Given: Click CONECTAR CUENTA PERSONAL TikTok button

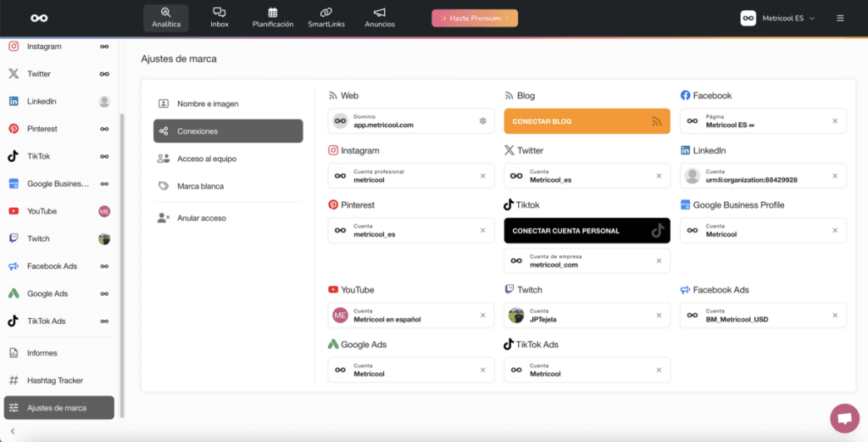Looking at the screenshot, I should 587,231.
